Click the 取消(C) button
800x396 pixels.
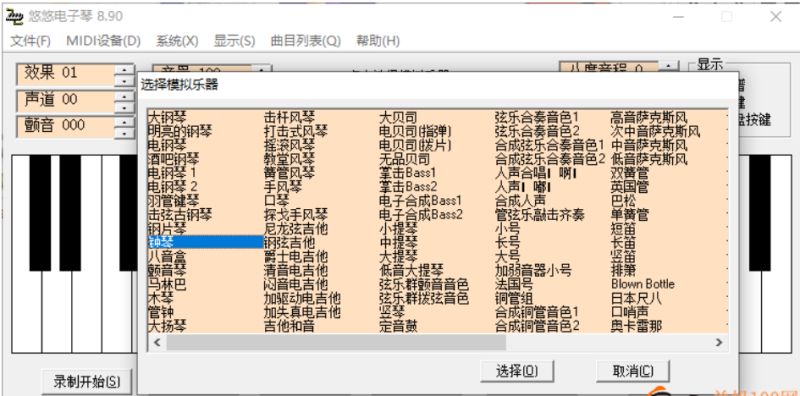point(633,371)
